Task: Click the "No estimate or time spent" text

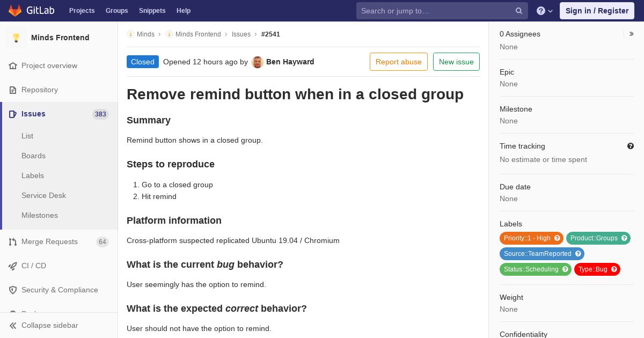Action: 543,159
